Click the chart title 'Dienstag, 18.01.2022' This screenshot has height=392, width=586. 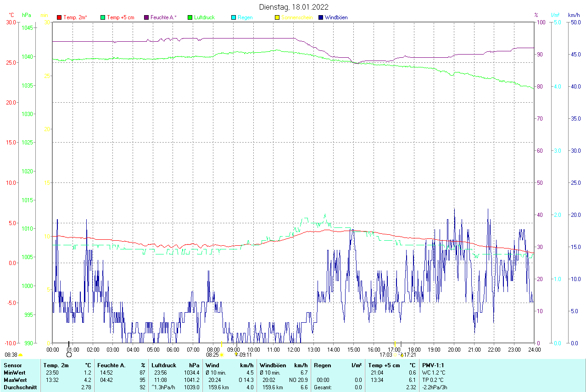pos(294,6)
